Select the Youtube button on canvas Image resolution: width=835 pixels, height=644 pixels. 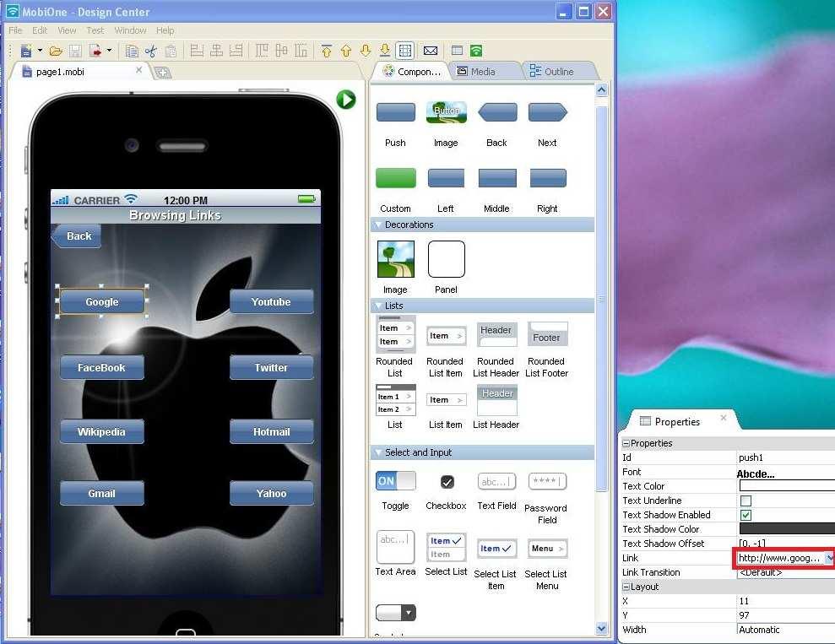[271, 302]
